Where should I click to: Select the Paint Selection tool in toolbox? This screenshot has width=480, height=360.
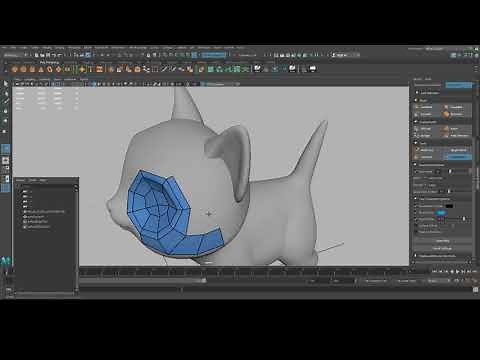tap(5, 101)
